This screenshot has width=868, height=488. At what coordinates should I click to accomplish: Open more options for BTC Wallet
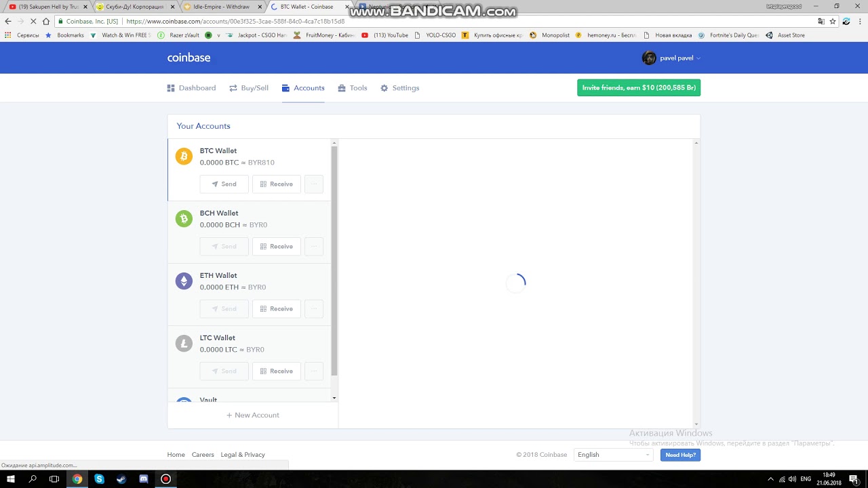[x=314, y=184]
